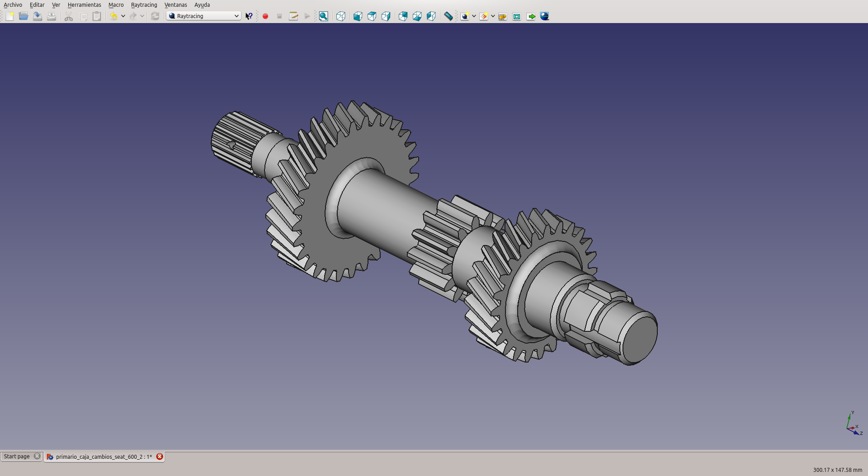Close the primario_caja_cambios tab
Image resolution: width=868 pixels, height=476 pixels.
tap(160, 457)
